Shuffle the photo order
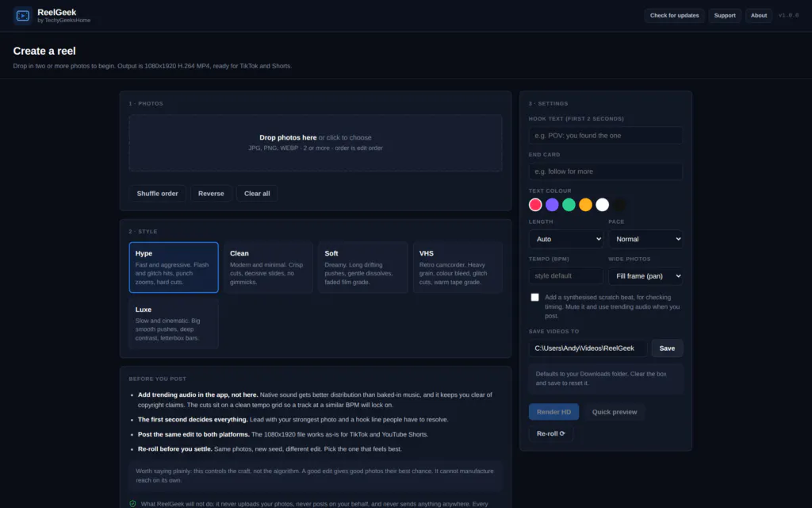812x508 pixels. pos(158,194)
